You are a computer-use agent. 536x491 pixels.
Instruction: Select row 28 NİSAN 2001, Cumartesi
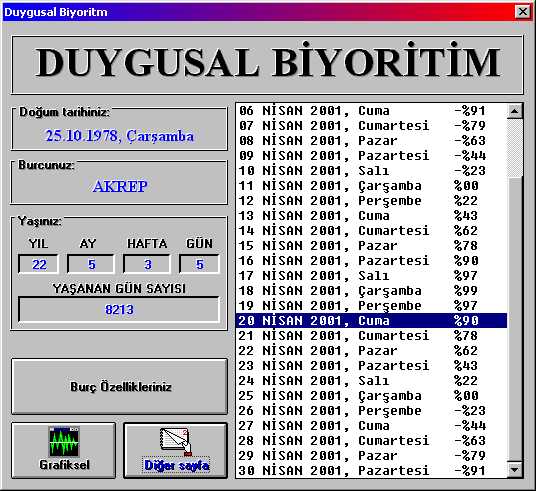(372, 441)
